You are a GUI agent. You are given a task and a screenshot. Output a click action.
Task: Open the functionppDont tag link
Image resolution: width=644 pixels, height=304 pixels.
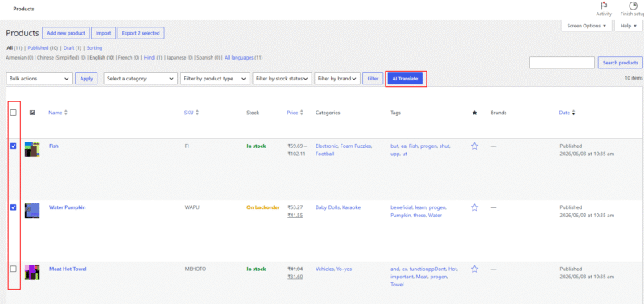(427, 269)
